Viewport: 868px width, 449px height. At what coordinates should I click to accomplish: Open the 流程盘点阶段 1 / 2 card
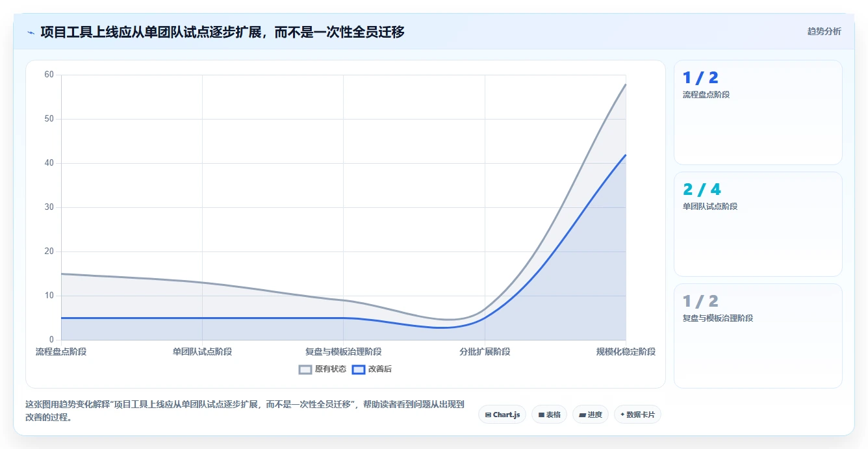point(758,112)
